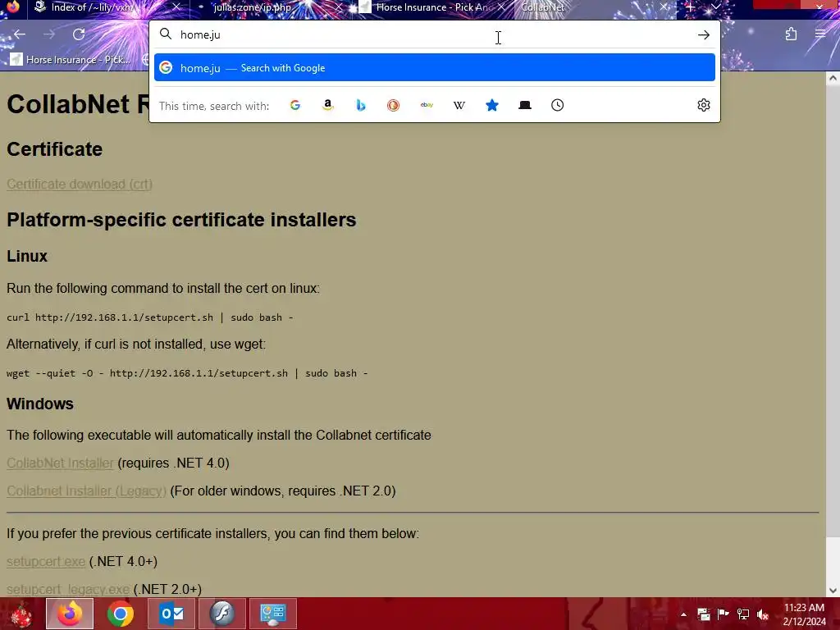Download the setupcert.exe link
Image resolution: width=840 pixels, height=630 pixels.
pyautogui.click(x=46, y=561)
